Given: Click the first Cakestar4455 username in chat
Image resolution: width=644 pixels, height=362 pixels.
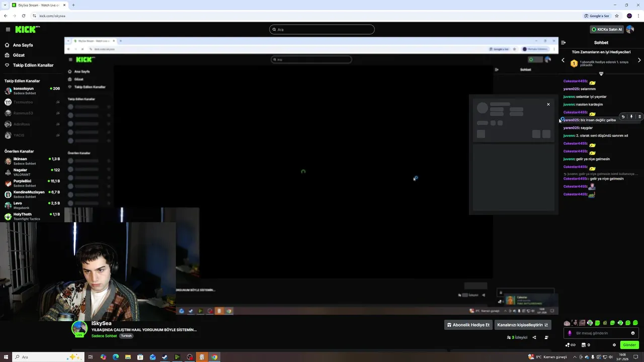Looking at the screenshot, I should point(575,81).
